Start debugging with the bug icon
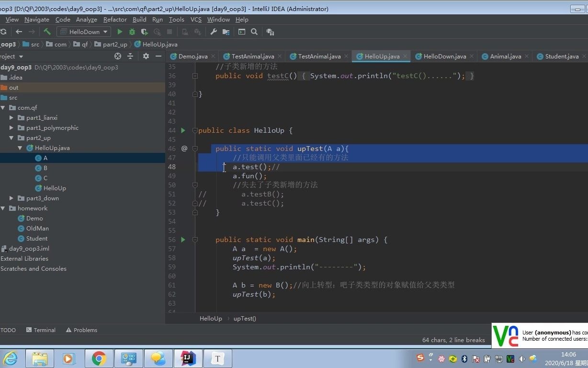 click(132, 32)
